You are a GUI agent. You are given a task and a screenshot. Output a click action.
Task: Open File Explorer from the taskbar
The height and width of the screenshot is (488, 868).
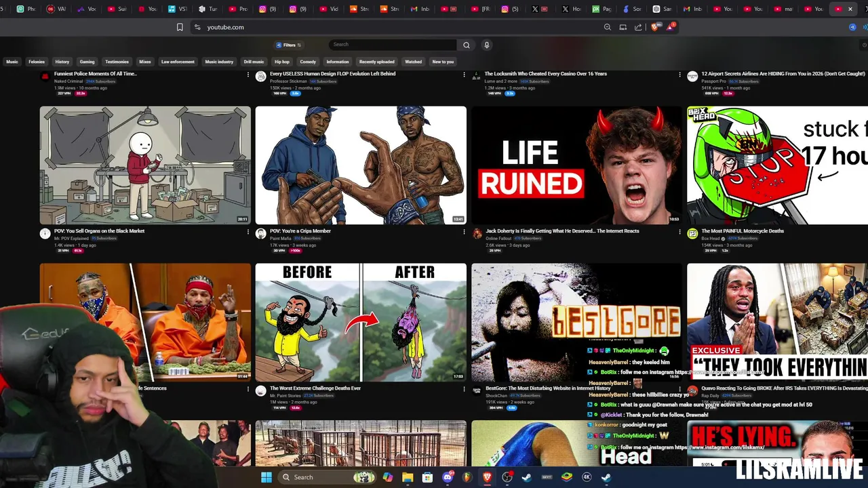408,477
